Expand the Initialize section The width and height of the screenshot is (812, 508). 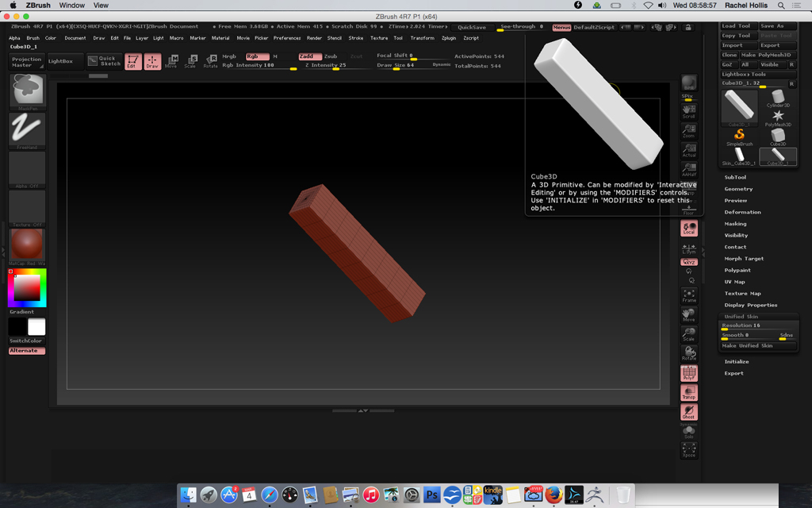point(737,362)
